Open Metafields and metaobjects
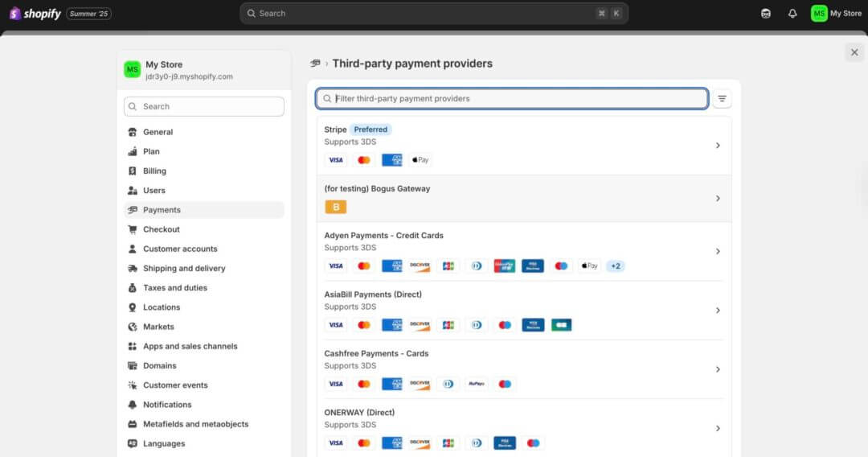Screen dimensions: 868x457 coord(204,424)
